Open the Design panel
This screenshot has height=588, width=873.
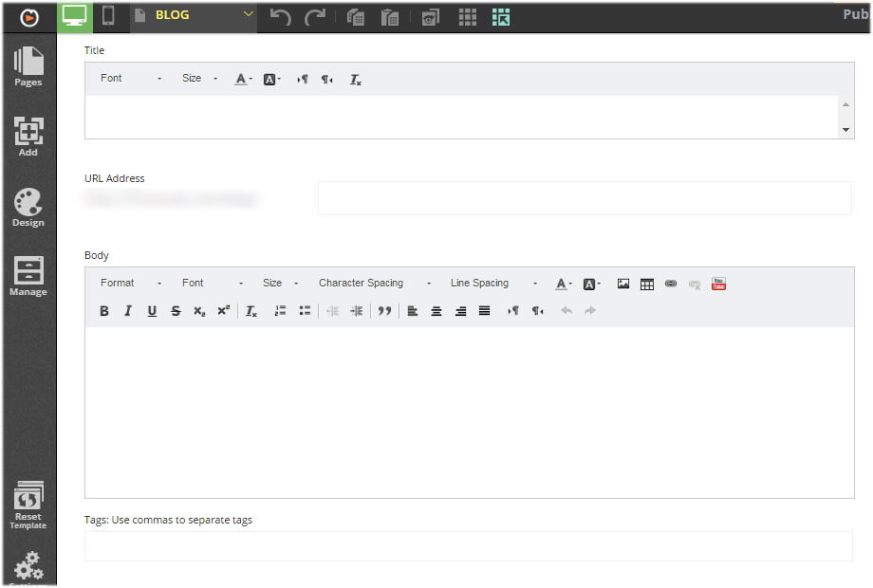click(28, 208)
